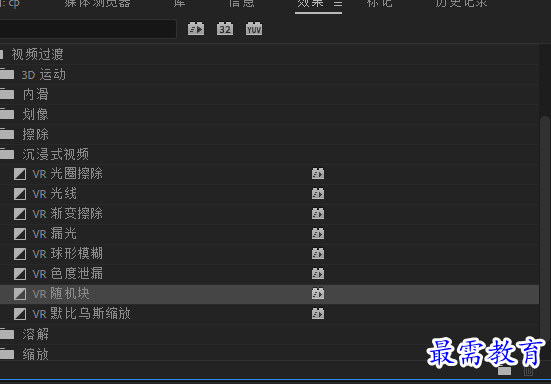The image size is (551, 384).
Task: Select the VR 渐变擦除 label
Action: [67, 214]
